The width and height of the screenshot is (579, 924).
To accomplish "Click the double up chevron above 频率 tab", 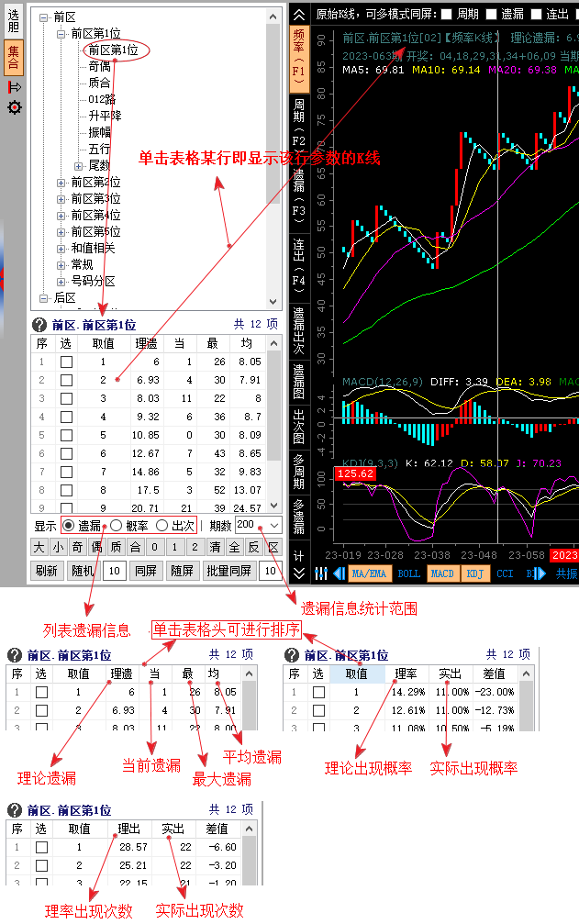I will [x=299, y=15].
